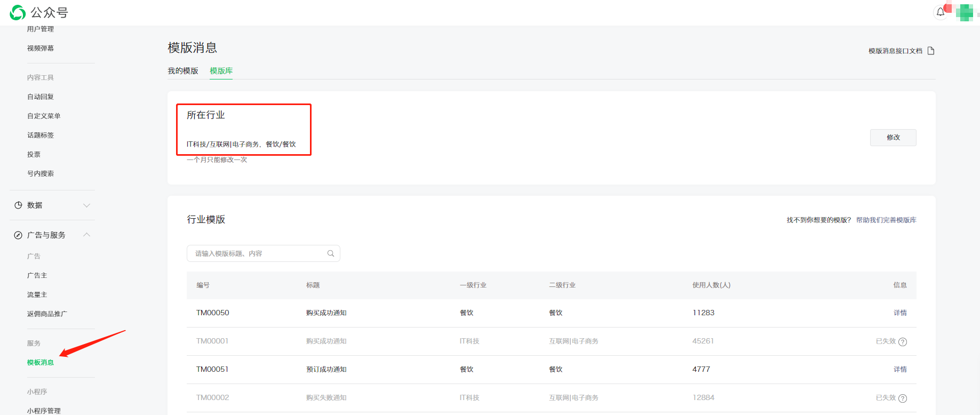The image size is (980, 415).
Task: Click the help icon for expired TM00002
Action: pyautogui.click(x=903, y=398)
